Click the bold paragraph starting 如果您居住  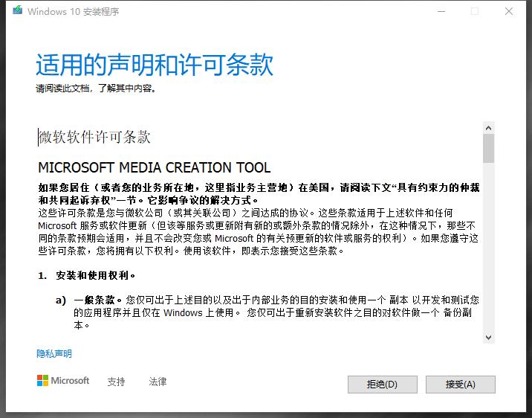tap(259, 193)
